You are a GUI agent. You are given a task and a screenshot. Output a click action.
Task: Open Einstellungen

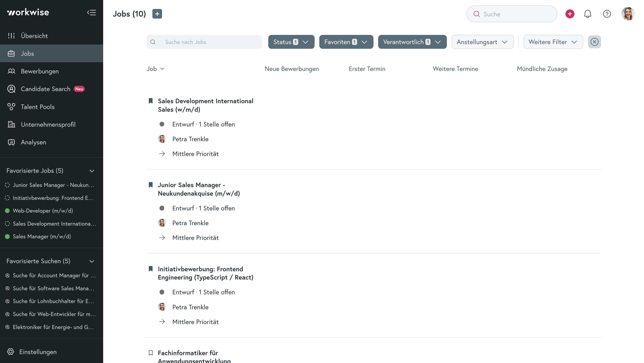[x=51, y=352]
